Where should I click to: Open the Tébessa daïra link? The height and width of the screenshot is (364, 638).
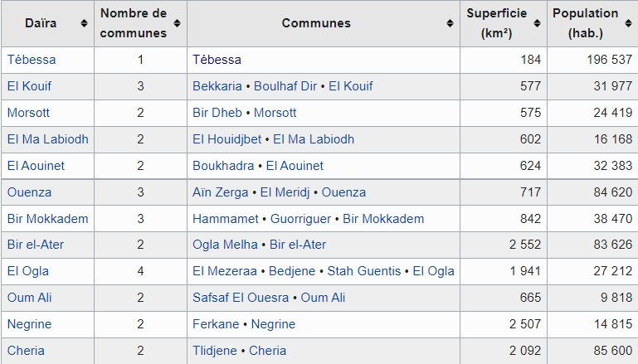point(32,60)
